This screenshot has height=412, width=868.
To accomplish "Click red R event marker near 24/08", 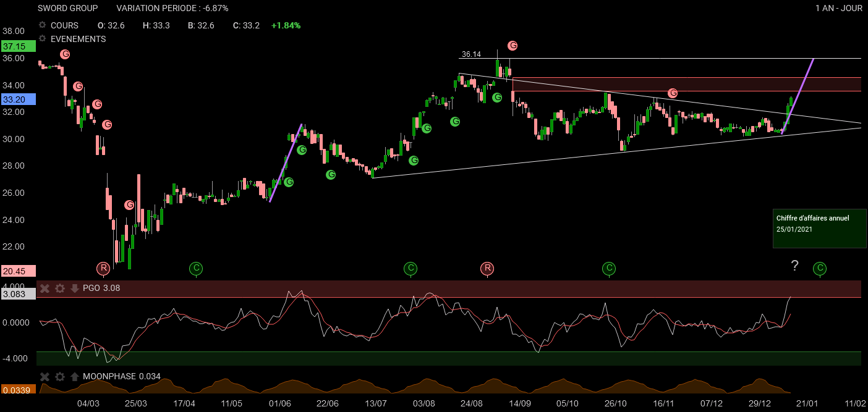I will 487,268.
